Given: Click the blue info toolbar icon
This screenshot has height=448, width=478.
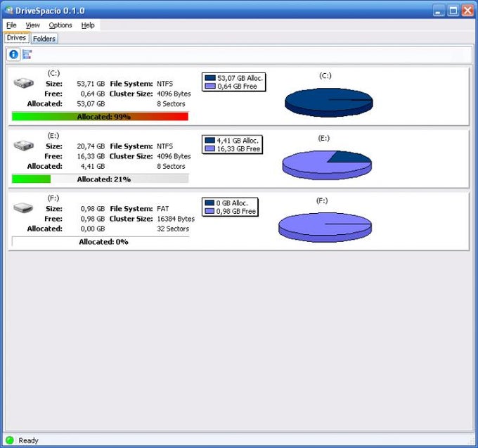Looking at the screenshot, I should 13,55.
